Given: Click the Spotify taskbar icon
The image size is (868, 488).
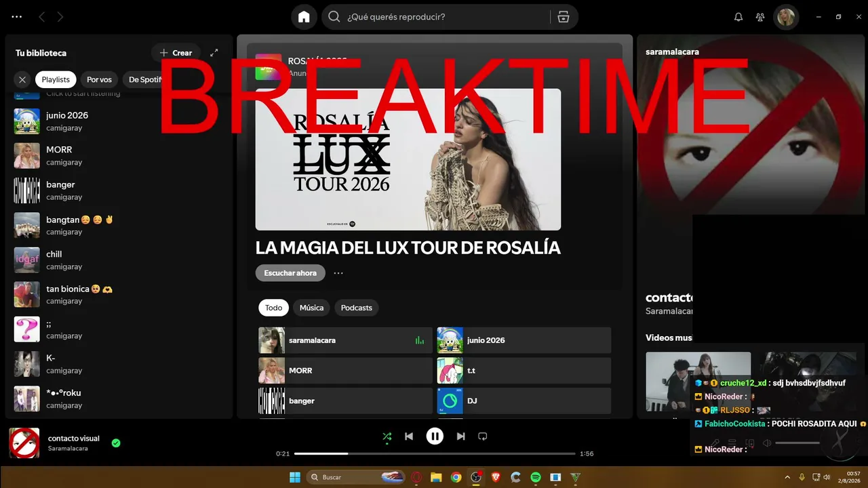Looking at the screenshot, I should (535, 477).
